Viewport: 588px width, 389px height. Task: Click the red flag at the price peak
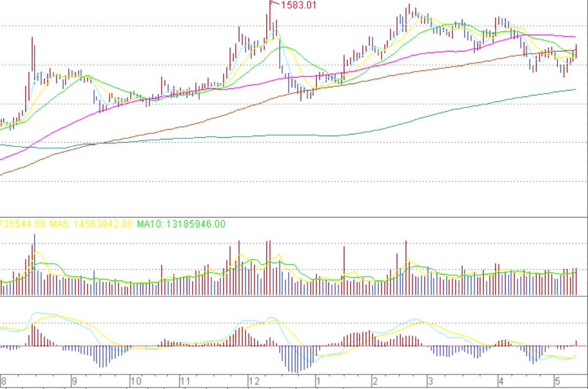coord(273,4)
